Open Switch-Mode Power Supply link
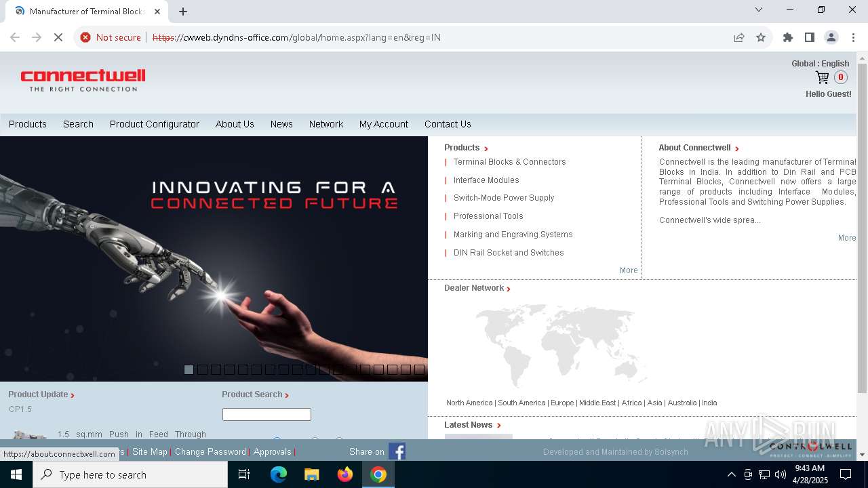 pos(504,198)
